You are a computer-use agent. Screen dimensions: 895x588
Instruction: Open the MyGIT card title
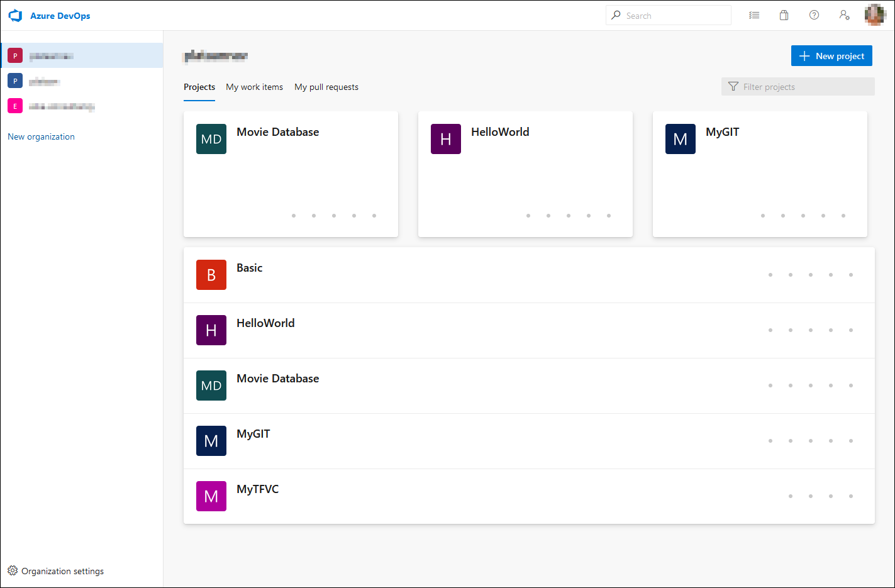pos(723,132)
